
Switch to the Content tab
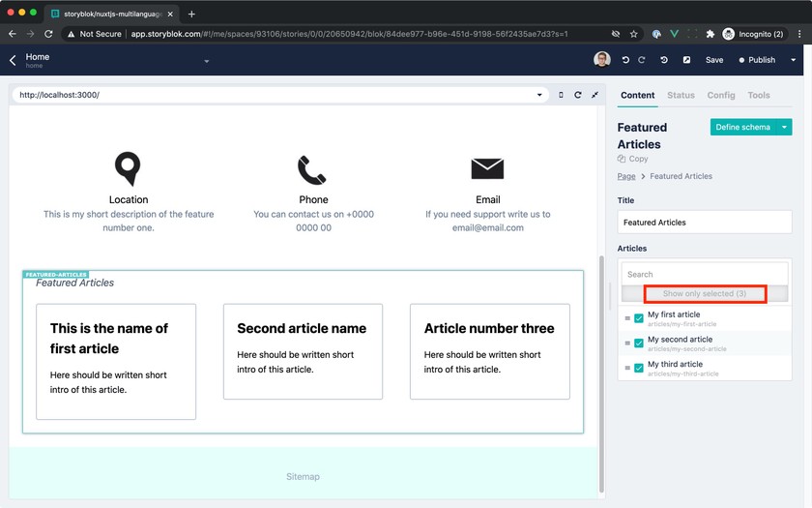(637, 96)
